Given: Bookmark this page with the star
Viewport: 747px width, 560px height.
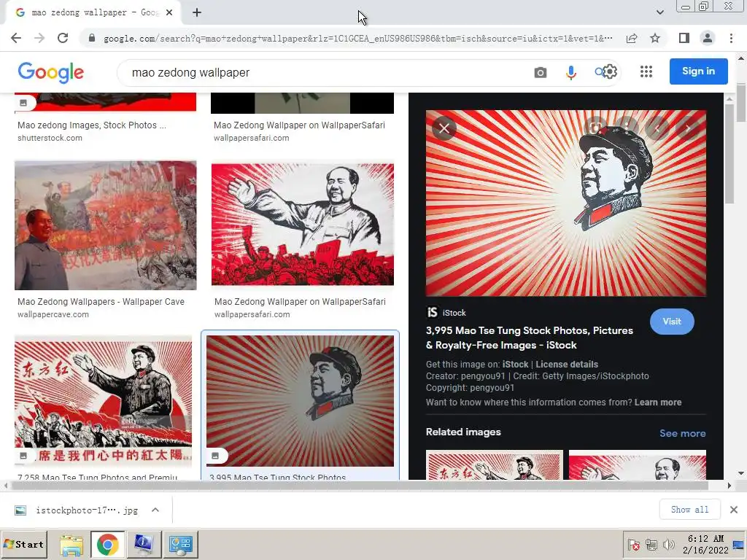Looking at the screenshot, I should 655,38.
